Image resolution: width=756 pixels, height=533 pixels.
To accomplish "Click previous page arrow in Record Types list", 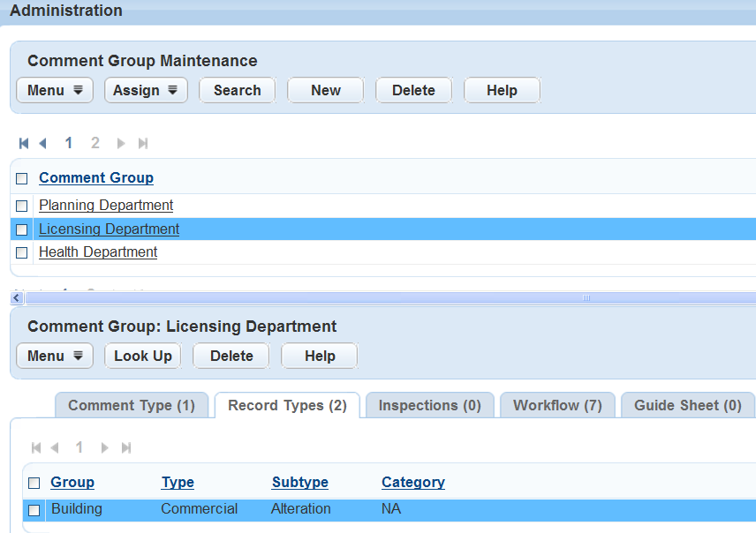I will [55, 448].
